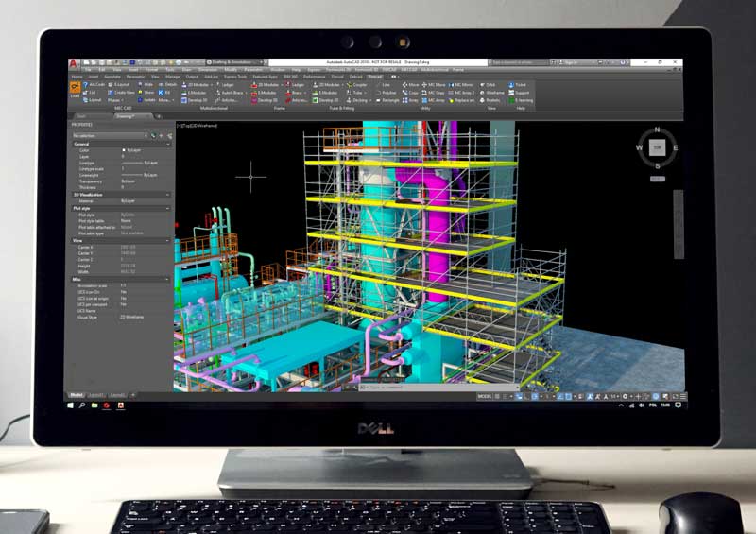756x534 pixels.
Task: Switch to Realistic visual style
Action: (490, 100)
